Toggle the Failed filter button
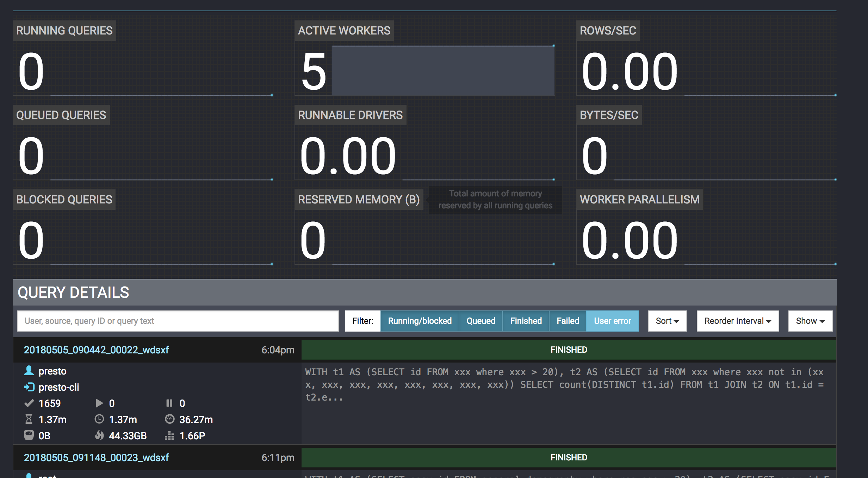The width and height of the screenshot is (868, 478). pos(568,321)
